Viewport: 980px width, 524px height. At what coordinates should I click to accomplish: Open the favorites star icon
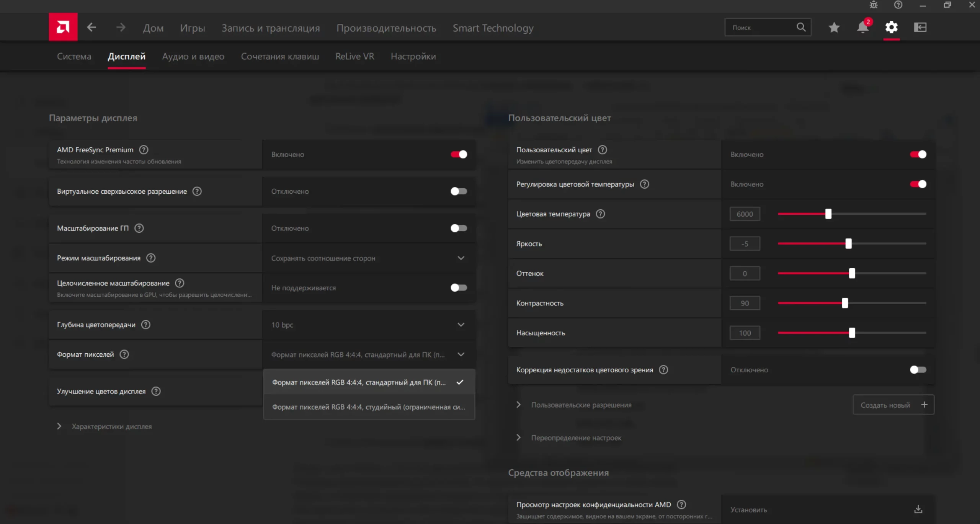834,27
